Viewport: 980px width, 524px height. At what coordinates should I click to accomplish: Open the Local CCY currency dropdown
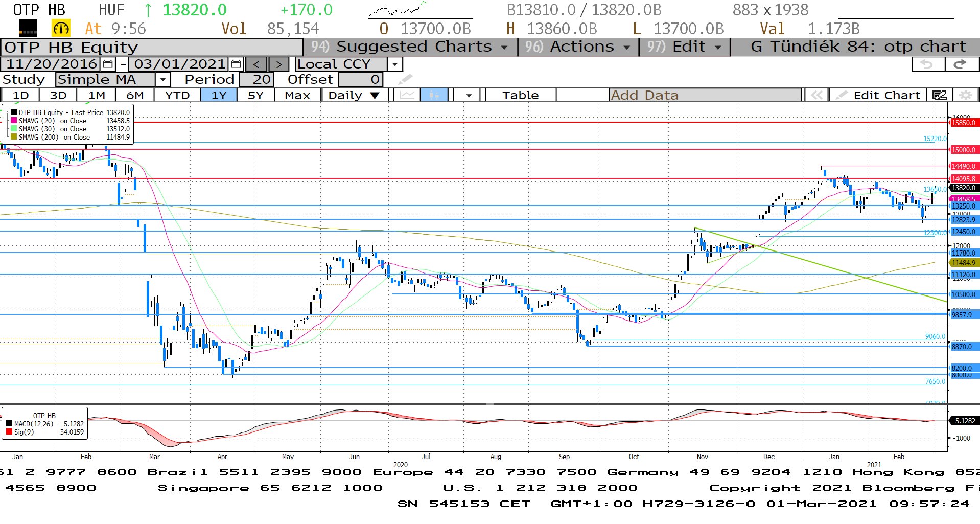[x=394, y=64]
